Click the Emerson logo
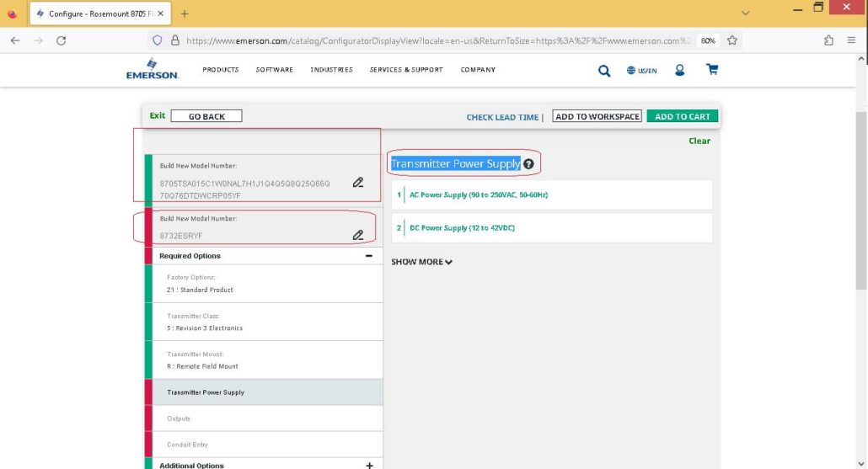The height and width of the screenshot is (469, 868). [x=152, y=69]
